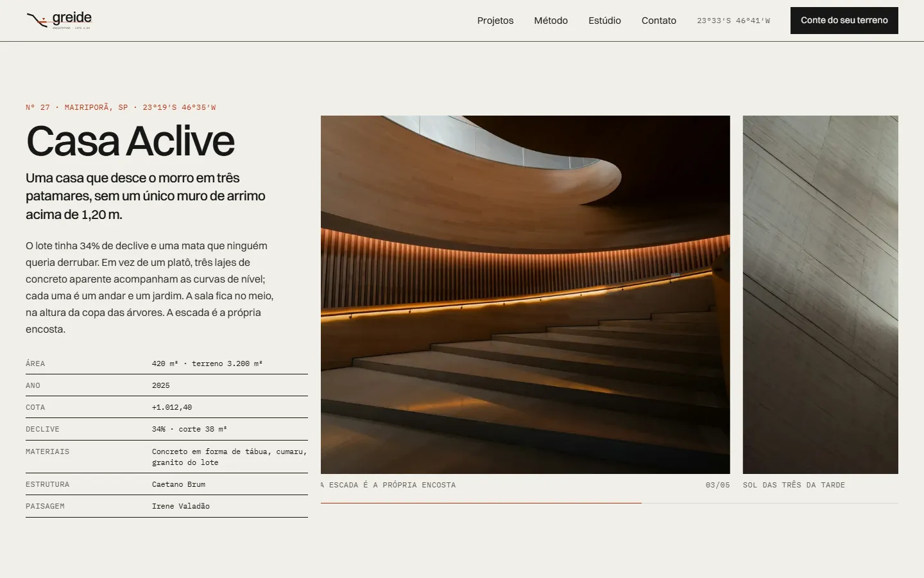Select the 03/05 slide counter

point(717,485)
